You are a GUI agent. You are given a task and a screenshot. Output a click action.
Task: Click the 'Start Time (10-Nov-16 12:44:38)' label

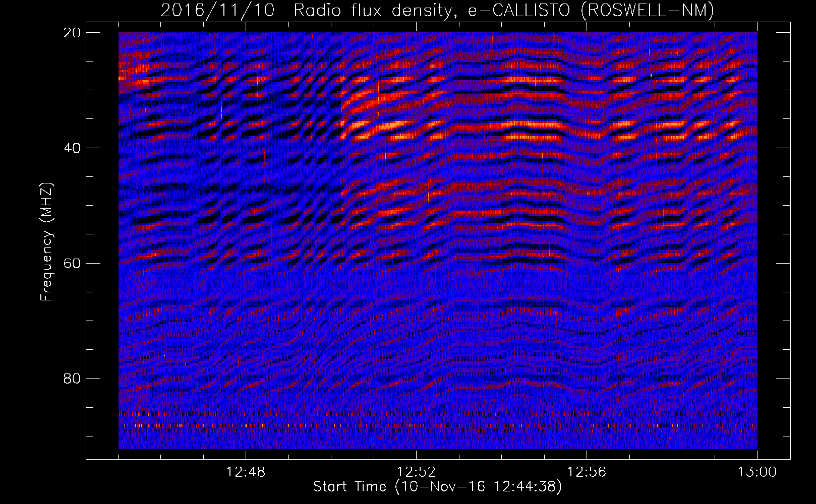pyautogui.click(x=437, y=487)
